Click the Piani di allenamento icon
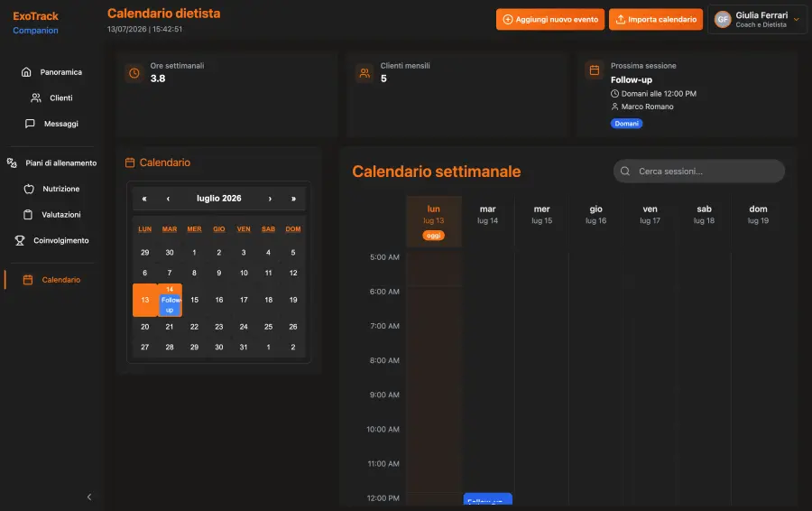The image size is (812, 511). coord(12,163)
